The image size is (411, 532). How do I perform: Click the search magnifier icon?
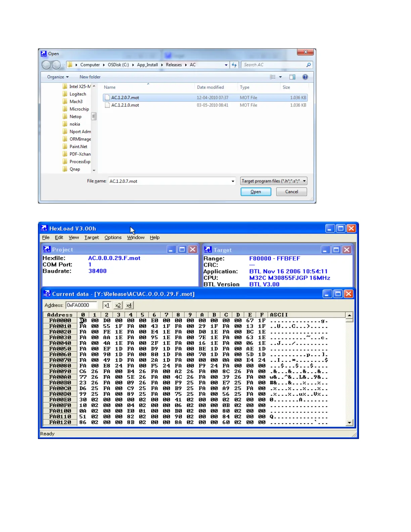308,65
